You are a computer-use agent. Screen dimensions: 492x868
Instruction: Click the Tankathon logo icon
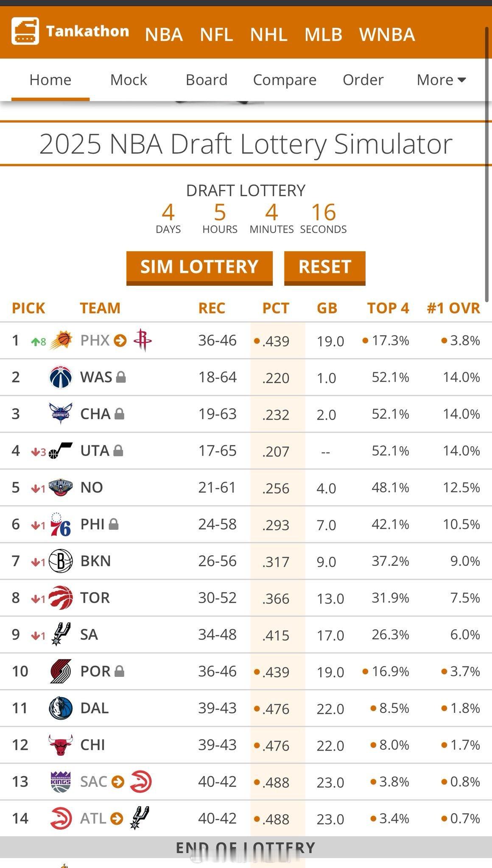[25, 31]
